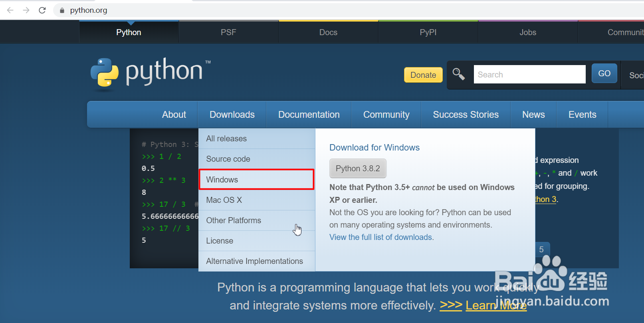644x323 pixels.
Task: Click the Download for Windows heading link
Action: 375,147
